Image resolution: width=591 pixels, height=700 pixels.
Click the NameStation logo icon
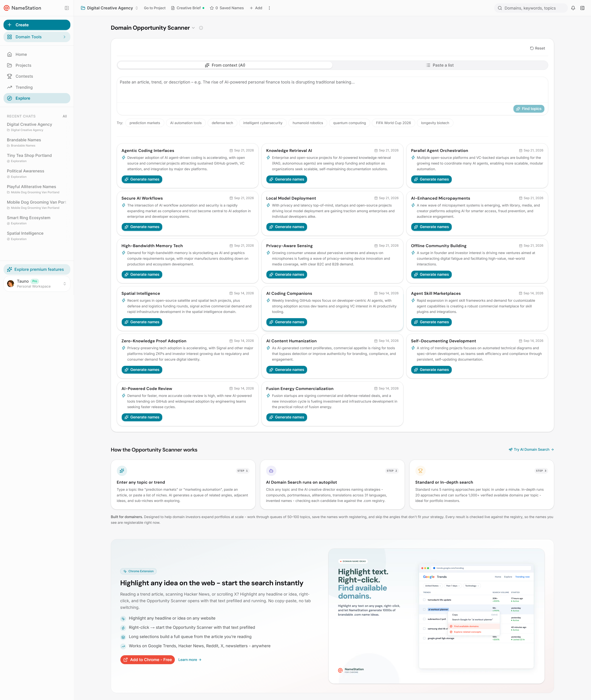click(x=6, y=8)
